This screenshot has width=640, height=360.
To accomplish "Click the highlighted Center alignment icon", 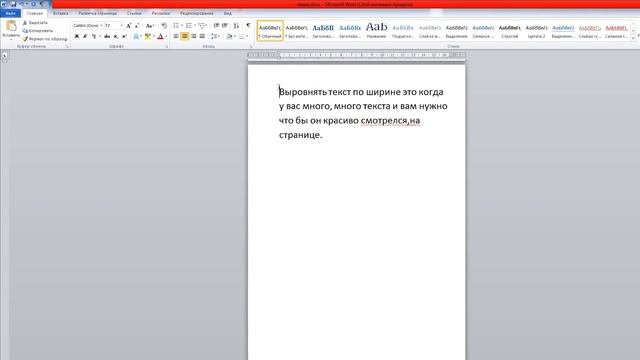I will [x=184, y=36].
